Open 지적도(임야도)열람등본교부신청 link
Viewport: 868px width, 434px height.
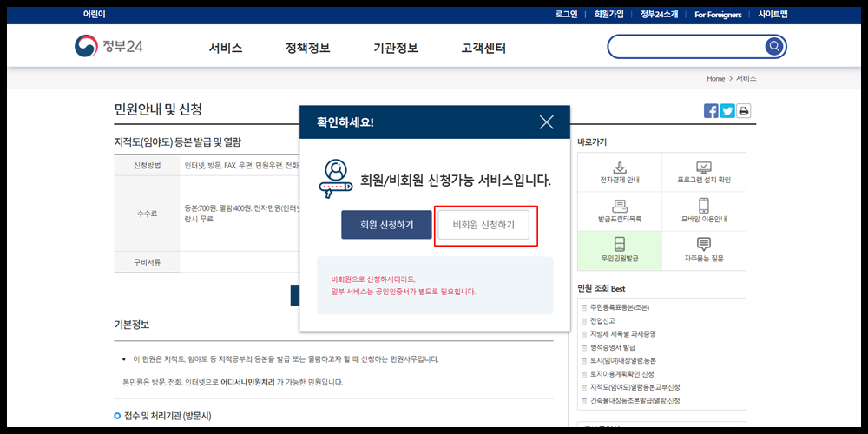click(635, 387)
